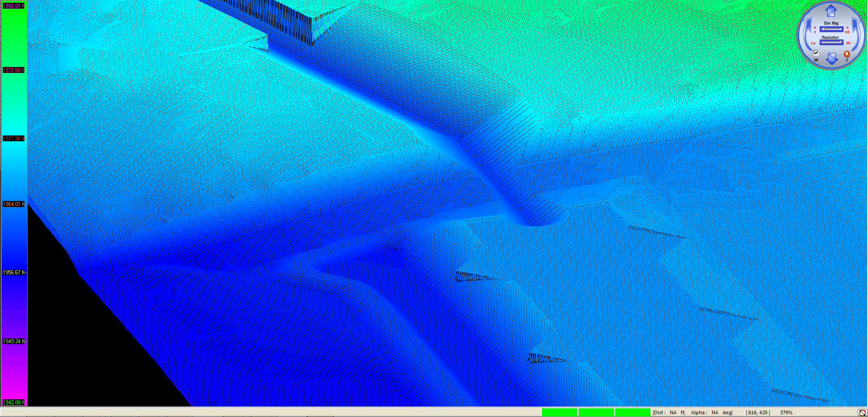Click the crossed-out icon at the status bar's right end
This screenshot has width=868, height=417.
pos(863,412)
